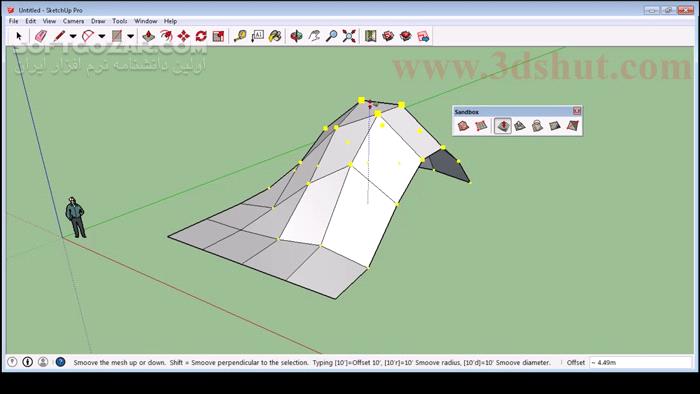Screen dimensions: 700x394
Task: Click the credits info status icon
Action: click(28, 362)
